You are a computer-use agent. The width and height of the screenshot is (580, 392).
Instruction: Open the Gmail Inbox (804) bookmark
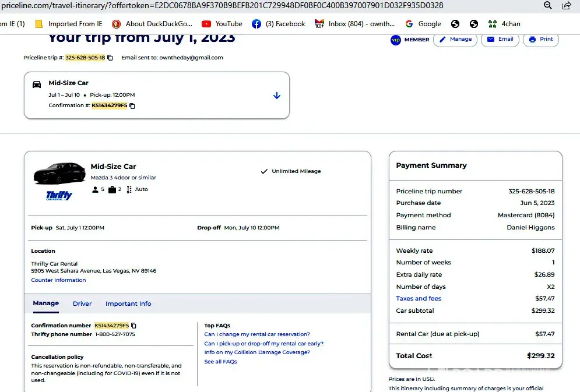[x=355, y=24]
